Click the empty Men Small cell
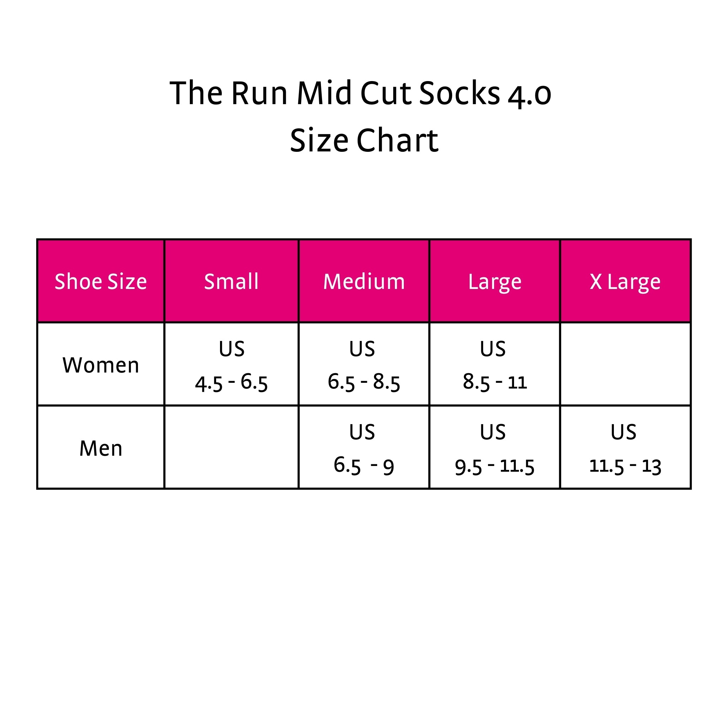 [x=231, y=448]
